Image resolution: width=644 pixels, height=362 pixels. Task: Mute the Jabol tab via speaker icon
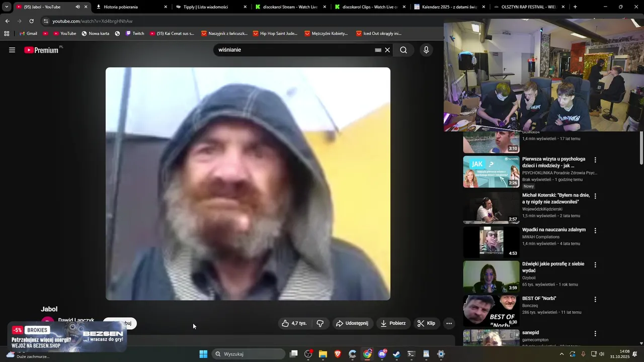click(x=77, y=7)
